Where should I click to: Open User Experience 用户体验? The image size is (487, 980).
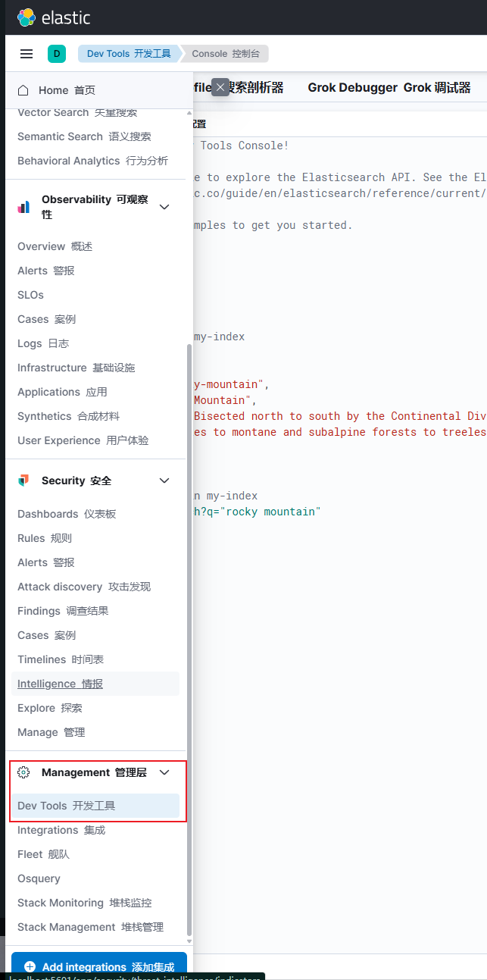(x=83, y=440)
